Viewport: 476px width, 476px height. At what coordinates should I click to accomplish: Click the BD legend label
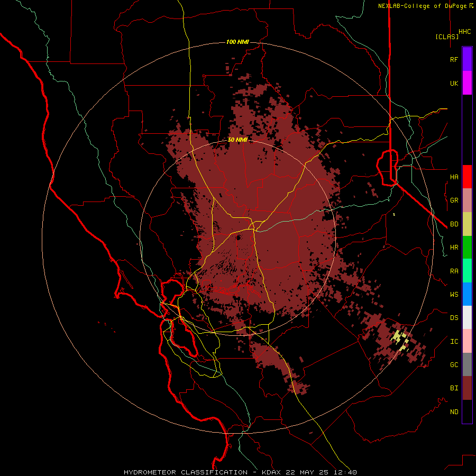[454, 224]
